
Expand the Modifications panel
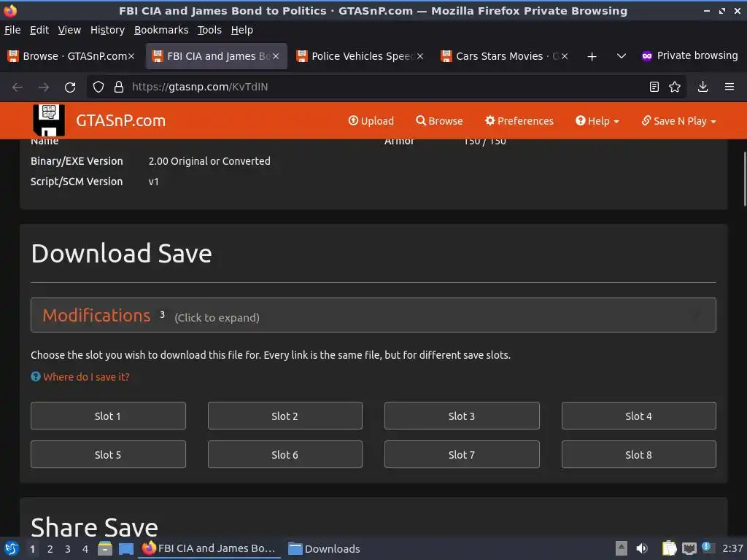373,315
